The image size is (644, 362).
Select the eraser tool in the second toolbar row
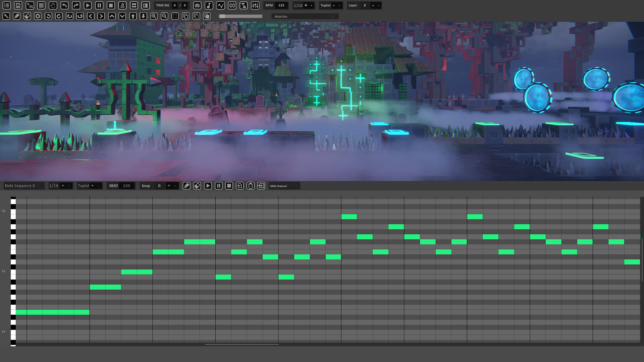pos(27,16)
